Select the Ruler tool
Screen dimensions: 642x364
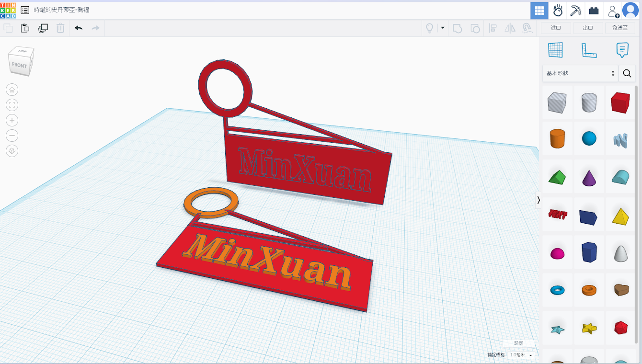pyautogui.click(x=589, y=50)
